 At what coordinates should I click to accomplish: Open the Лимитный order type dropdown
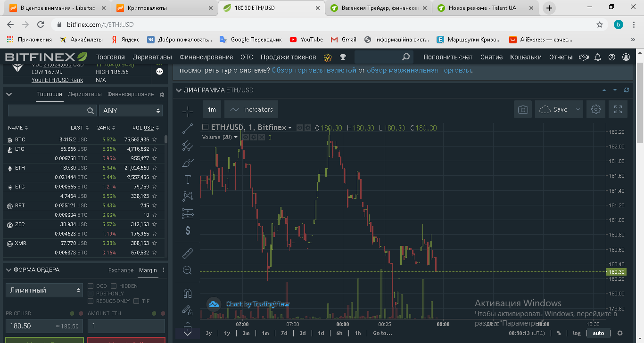point(45,290)
